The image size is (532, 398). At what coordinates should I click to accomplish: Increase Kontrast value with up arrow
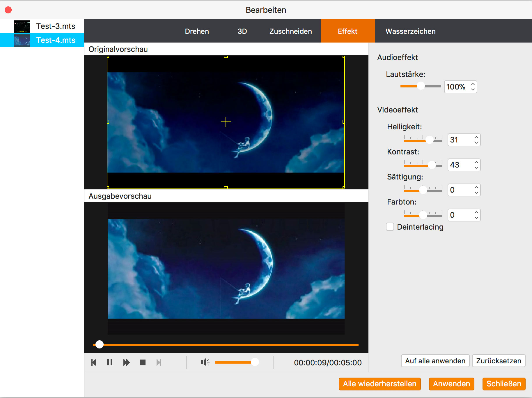click(476, 162)
